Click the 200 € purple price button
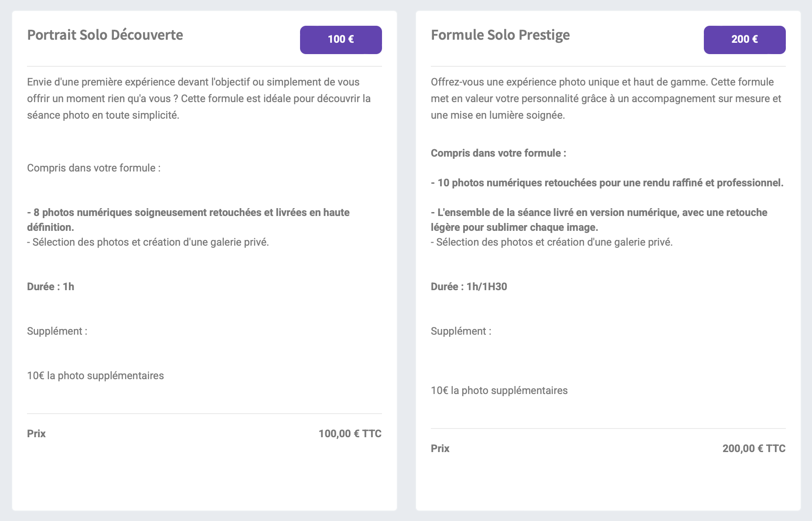The image size is (812, 521). 744,40
